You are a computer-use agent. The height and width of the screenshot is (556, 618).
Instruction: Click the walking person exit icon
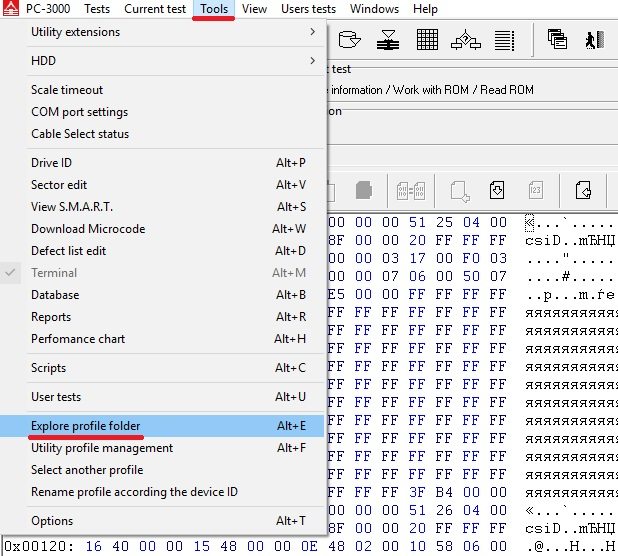592,41
